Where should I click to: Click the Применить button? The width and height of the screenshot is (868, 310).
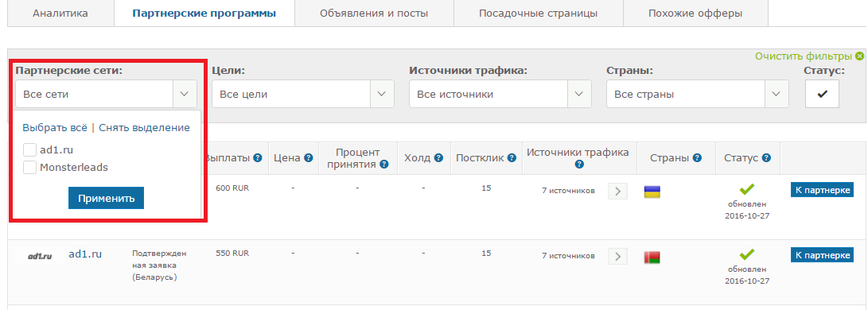[107, 199]
